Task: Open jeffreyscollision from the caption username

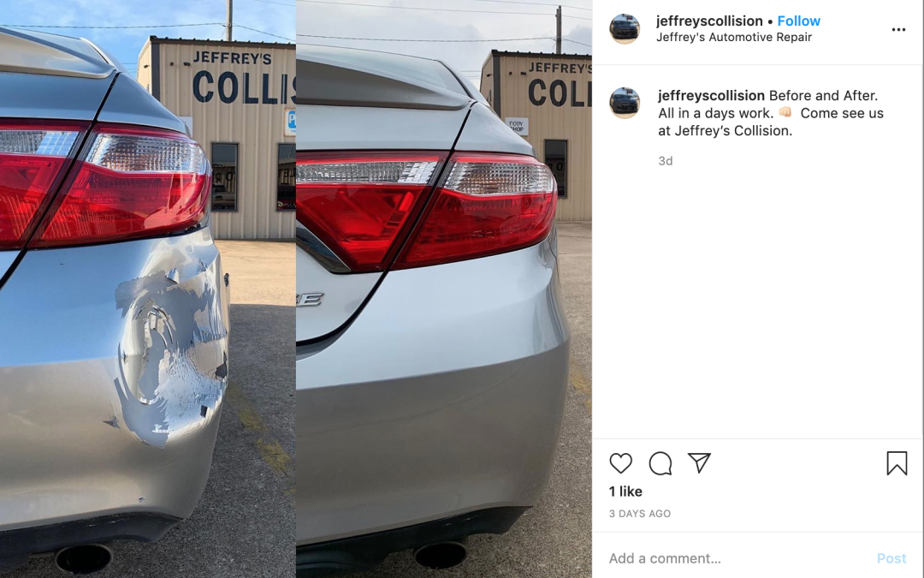Action: [711, 95]
